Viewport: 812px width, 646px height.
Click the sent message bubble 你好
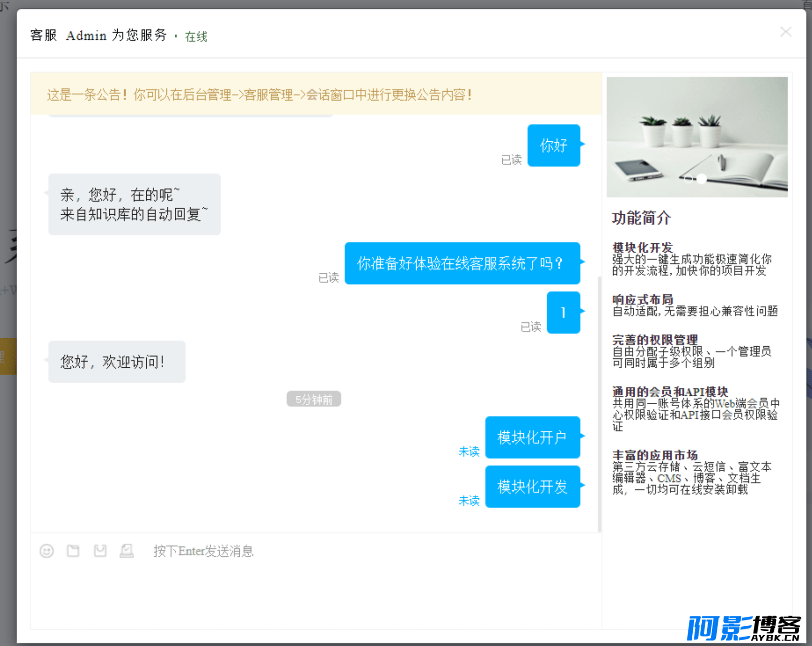[553, 145]
